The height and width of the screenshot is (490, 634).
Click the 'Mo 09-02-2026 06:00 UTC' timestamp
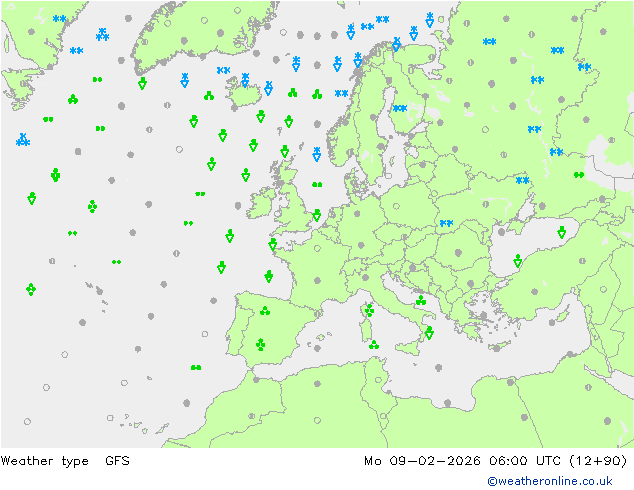click(x=463, y=461)
